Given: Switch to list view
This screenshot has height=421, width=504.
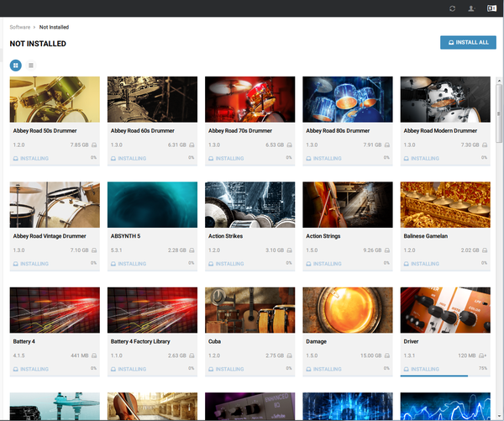Looking at the screenshot, I should (31, 66).
